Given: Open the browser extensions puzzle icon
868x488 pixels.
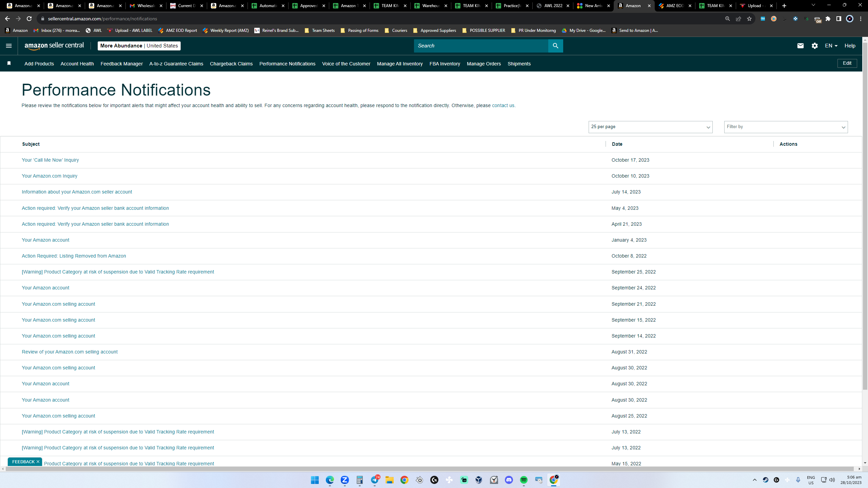Looking at the screenshot, I should (x=828, y=19).
